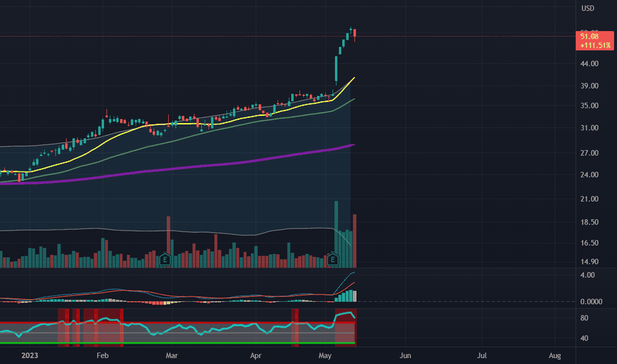Click the 27.00 price axis label

(589, 153)
